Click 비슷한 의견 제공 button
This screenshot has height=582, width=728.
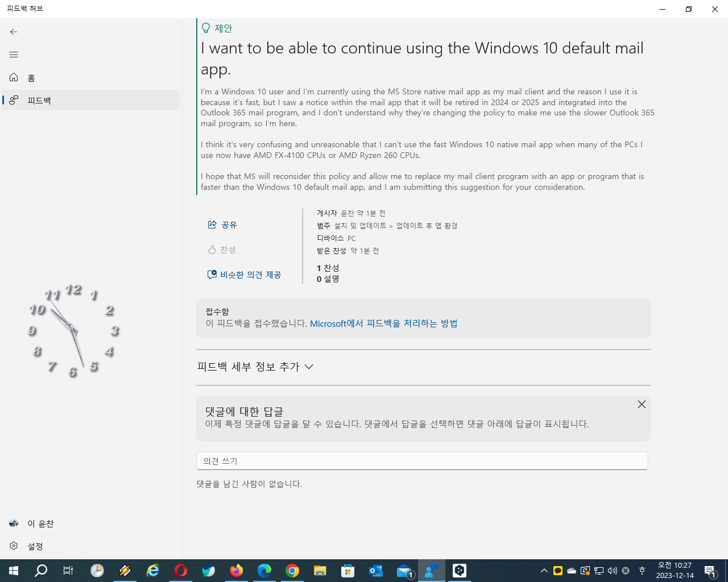pyautogui.click(x=245, y=275)
